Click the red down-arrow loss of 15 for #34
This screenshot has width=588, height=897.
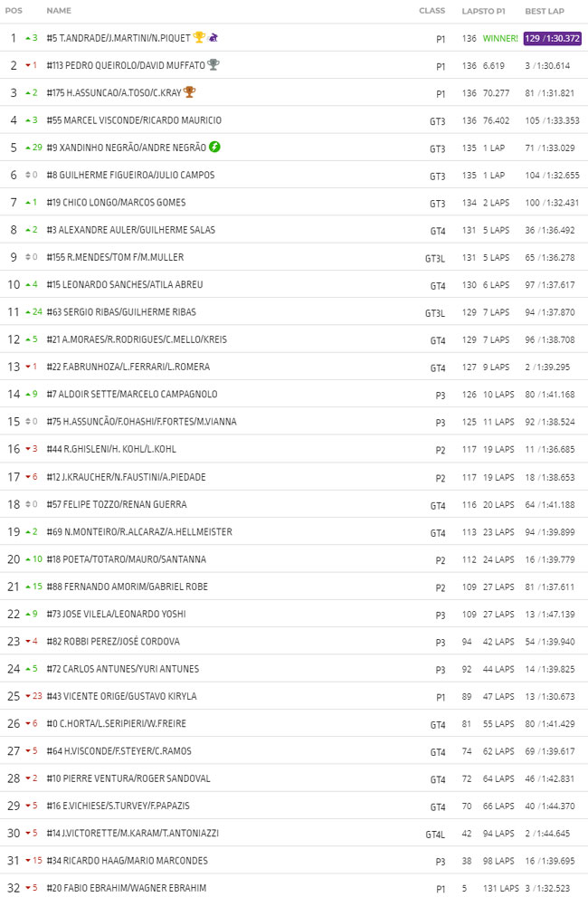pos(33,861)
